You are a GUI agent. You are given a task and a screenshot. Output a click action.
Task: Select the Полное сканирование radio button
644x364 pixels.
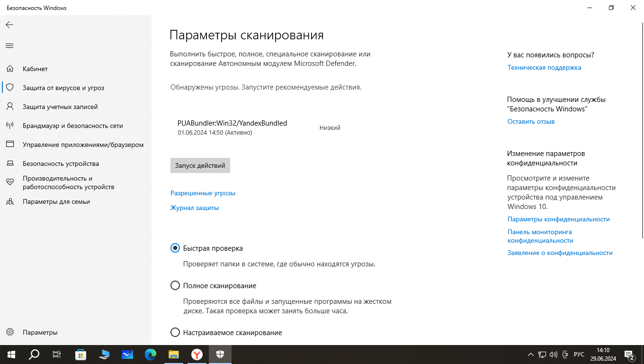click(x=175, y=285)
